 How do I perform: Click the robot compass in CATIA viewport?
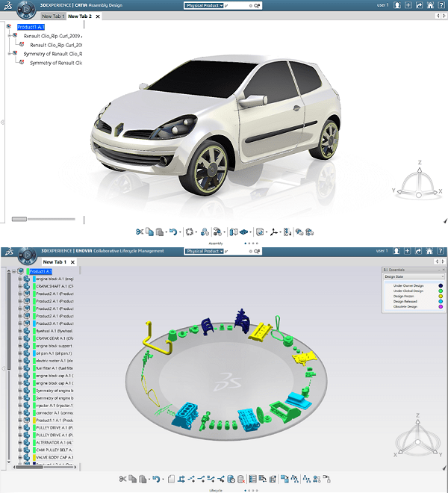418,182
